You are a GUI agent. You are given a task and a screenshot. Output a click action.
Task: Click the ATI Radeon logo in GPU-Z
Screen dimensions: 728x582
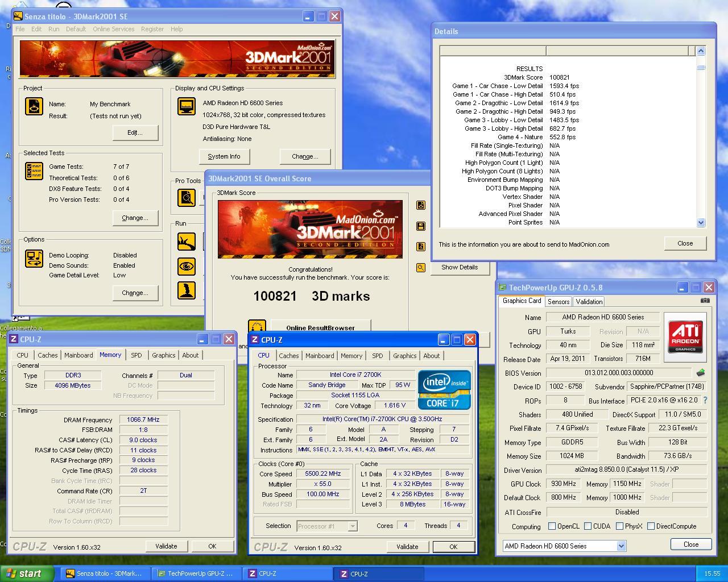point(685,337)
